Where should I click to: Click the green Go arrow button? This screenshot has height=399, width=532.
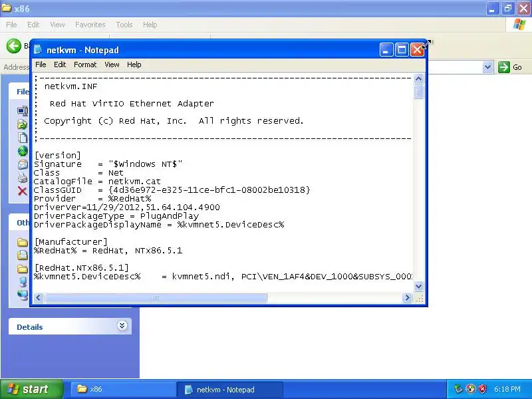(x=504, y=67)
